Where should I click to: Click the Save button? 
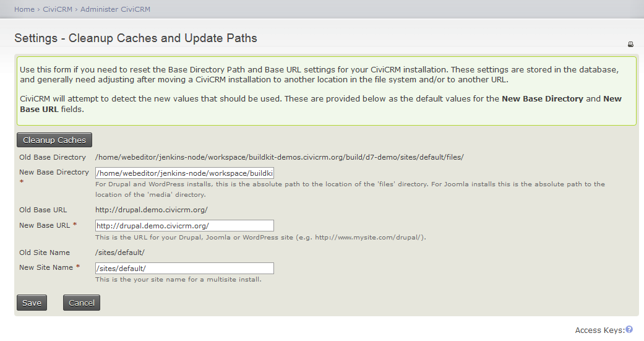coord(32,303)
